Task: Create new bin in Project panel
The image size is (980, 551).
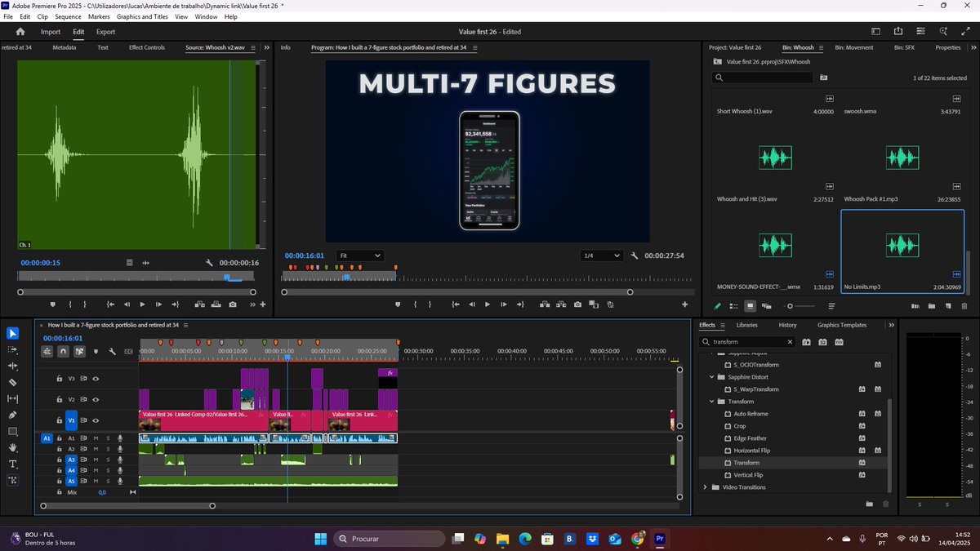Action: click(x=931, y=306)
